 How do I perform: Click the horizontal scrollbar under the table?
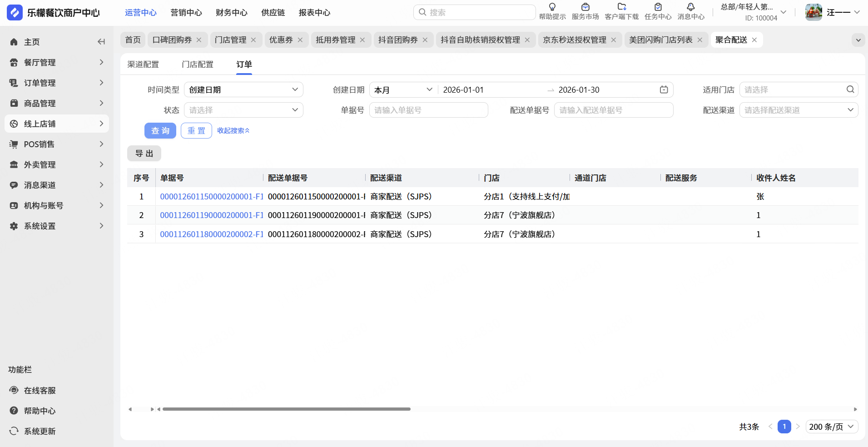pyautogui.click(x=286, y=409)
